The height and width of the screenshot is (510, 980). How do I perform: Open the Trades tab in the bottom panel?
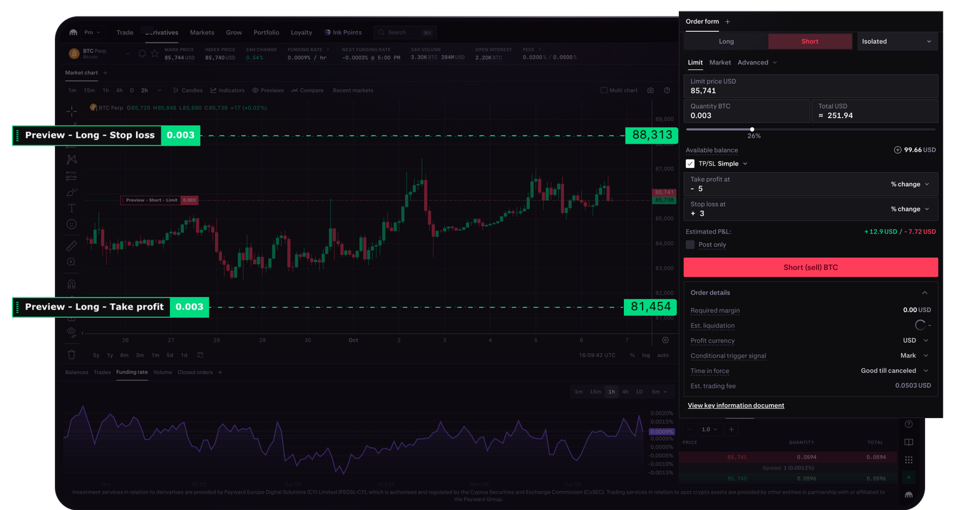pyautogui.click(x=102, y=372)
